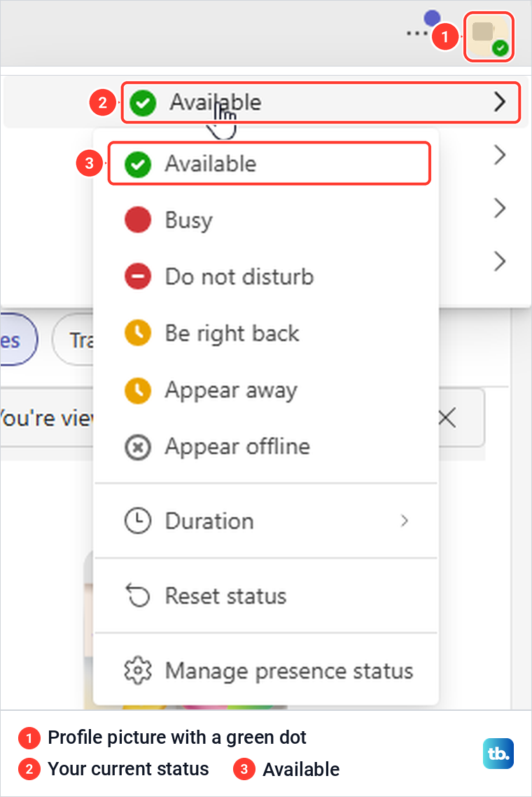
Task: Click the Duration clock icon
Action: click(x=138, y=521)
